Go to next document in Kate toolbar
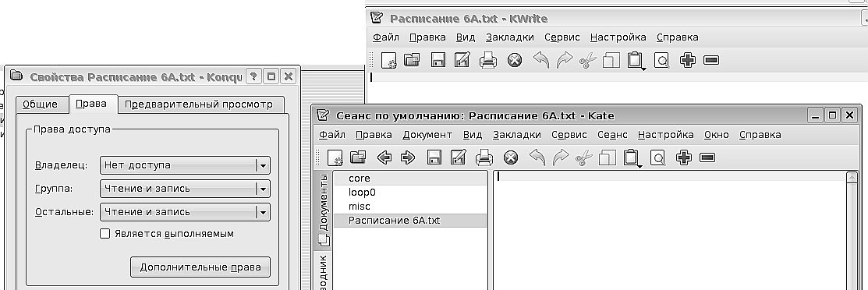Screen dimensions: 868x290 407,157
